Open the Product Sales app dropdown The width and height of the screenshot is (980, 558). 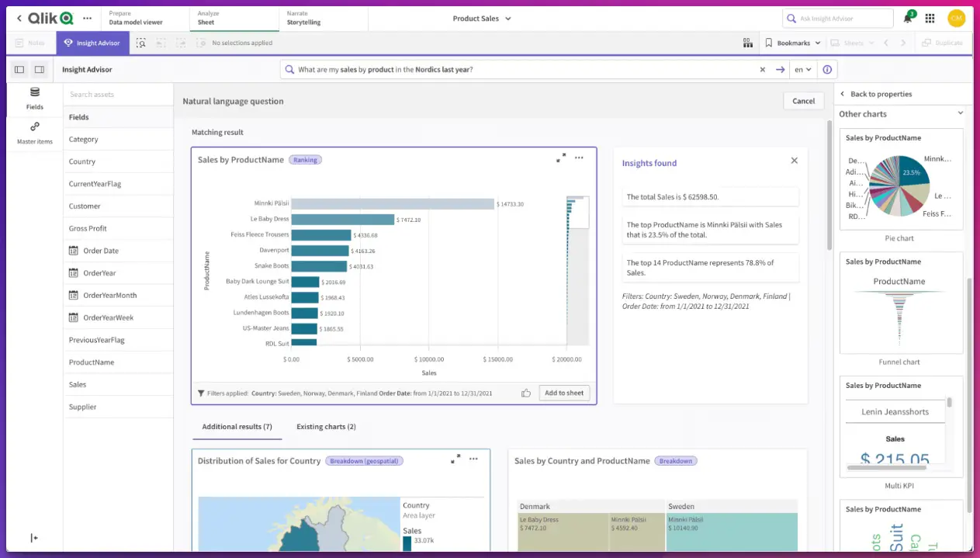(x=481, y=18)
